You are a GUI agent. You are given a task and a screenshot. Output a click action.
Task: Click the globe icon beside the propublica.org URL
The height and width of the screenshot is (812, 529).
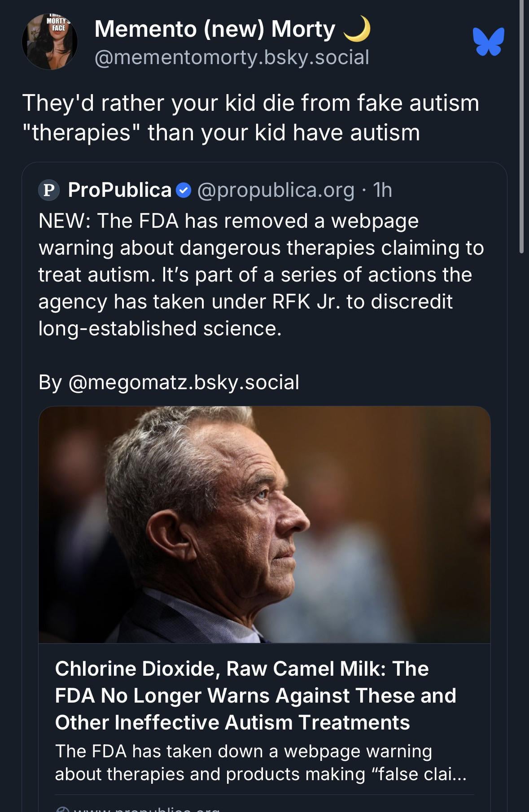pyautogui.click(x=63, y=809)
